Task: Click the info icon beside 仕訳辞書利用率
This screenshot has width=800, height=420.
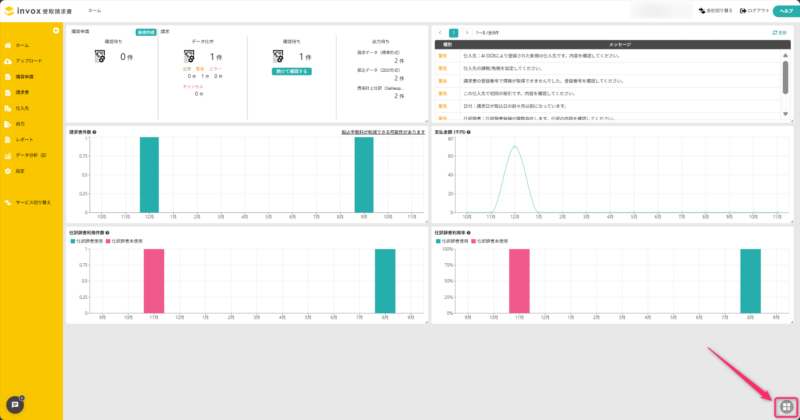Action: pyautogui.click(x=468, y=233)
